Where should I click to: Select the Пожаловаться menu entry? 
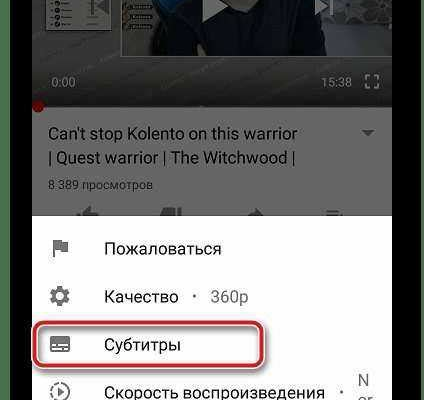pos(212,249)
